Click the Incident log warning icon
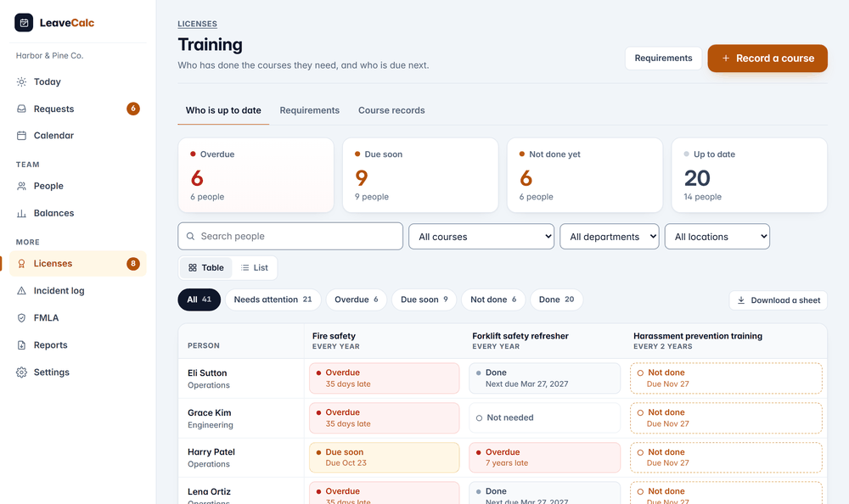Viewport: 849px width, 504px height. pos(22,291)
